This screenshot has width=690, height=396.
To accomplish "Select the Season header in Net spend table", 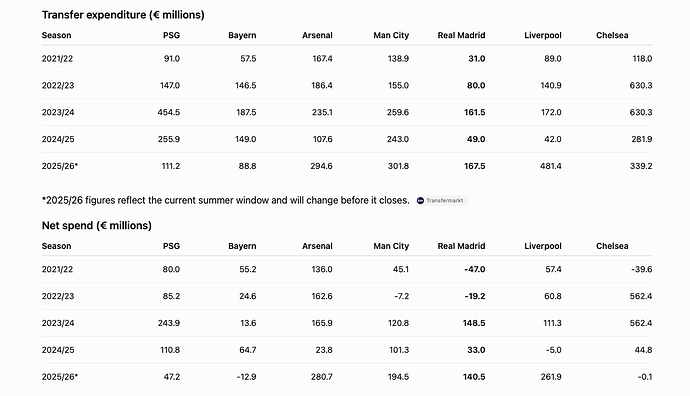I will (x=56, y=246).
